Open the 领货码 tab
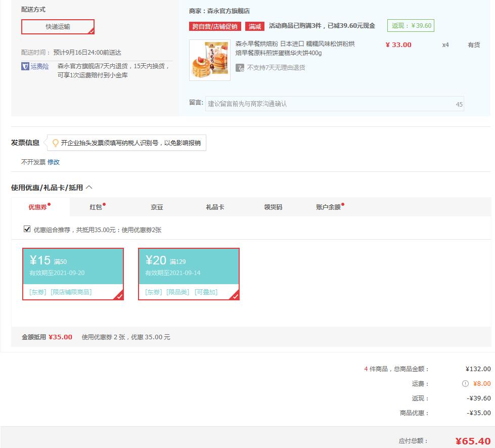The image size is (495, 448). click(273, 207)
